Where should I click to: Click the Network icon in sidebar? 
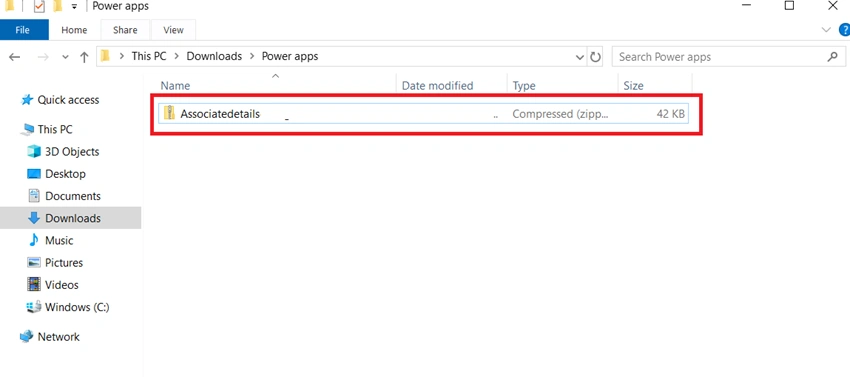(27, 337)
